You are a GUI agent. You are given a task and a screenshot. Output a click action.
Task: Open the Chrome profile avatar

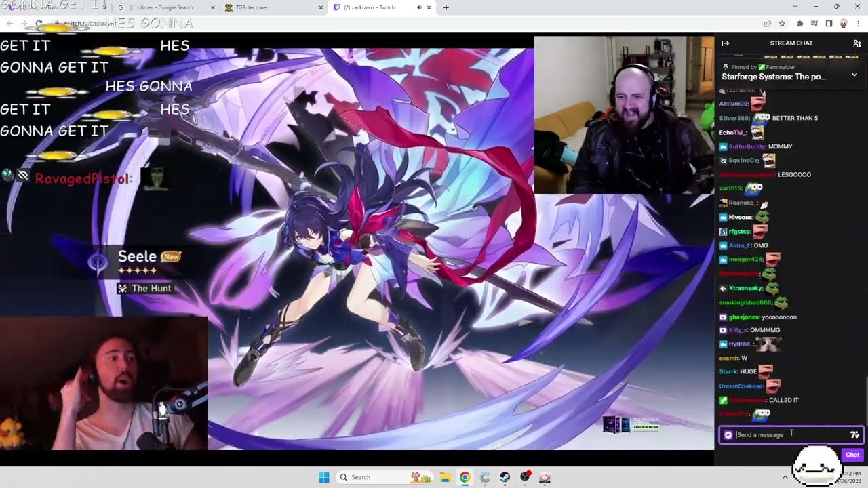tap(844, 24)
